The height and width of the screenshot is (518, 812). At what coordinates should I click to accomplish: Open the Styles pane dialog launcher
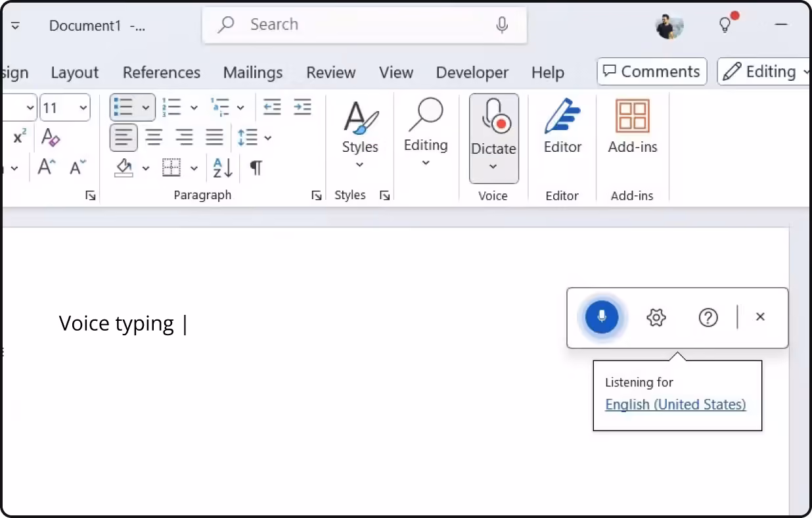click(385, 195)
